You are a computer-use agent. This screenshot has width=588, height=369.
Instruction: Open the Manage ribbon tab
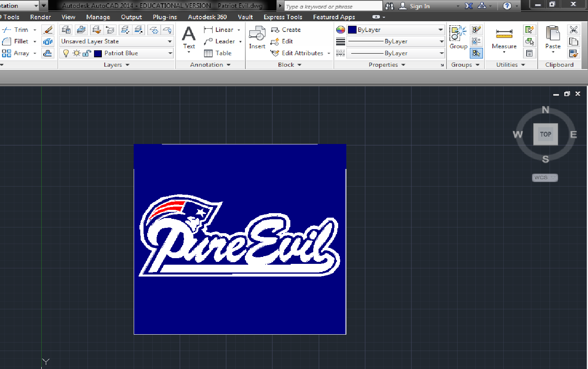pyautogui.click(x=98, y=17)
